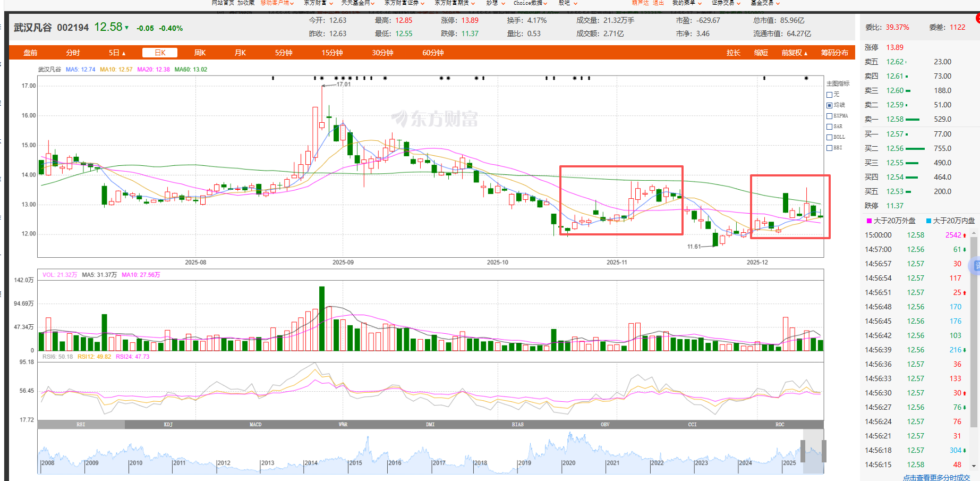The width and height of the screenshot is (980, 481).
Task: Select the ROC sub-indicator tab
Action: 780,424
